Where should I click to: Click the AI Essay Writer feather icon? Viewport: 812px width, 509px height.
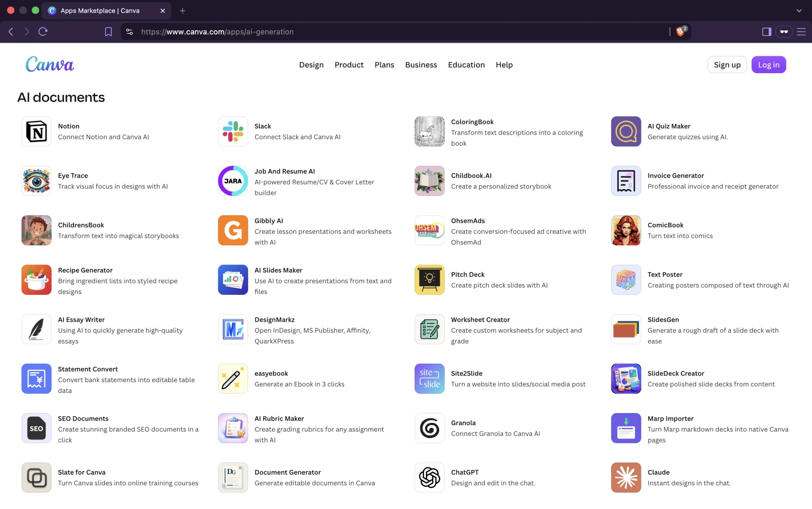point(37,329)
